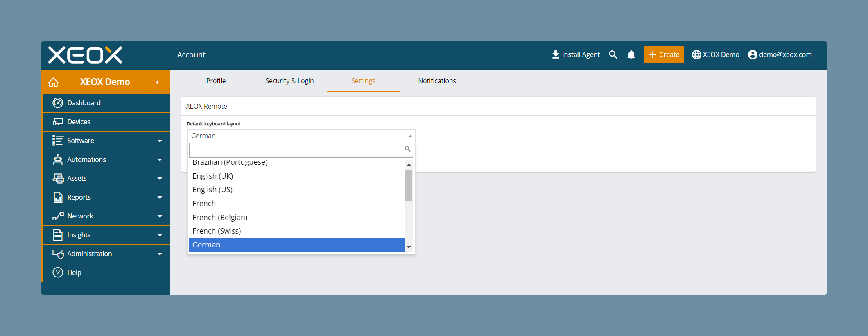Click the home icon in sidebar
This screenshot has width=868, height=336.
pos(53,82)
